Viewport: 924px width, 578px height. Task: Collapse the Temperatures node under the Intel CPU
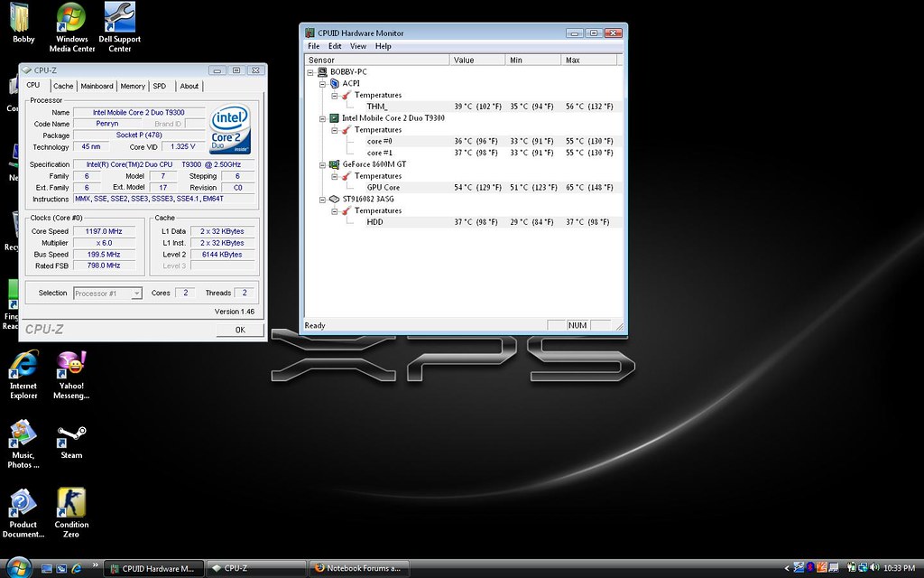335,130
